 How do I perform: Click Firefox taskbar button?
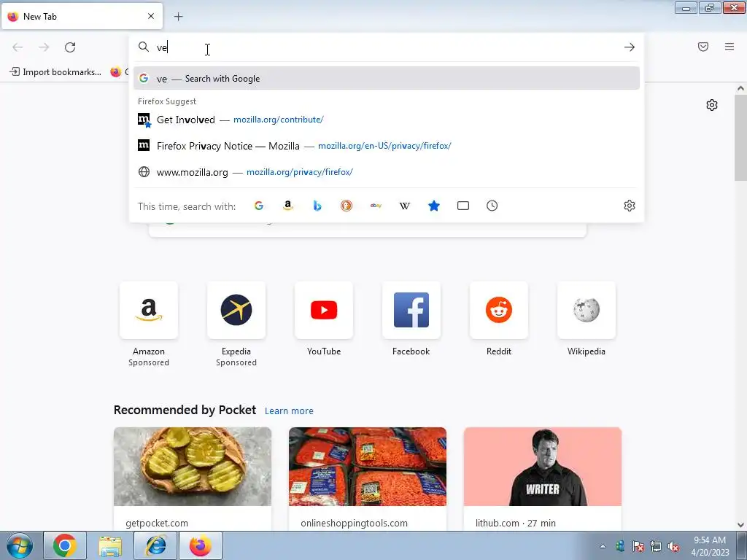point(201,545)
